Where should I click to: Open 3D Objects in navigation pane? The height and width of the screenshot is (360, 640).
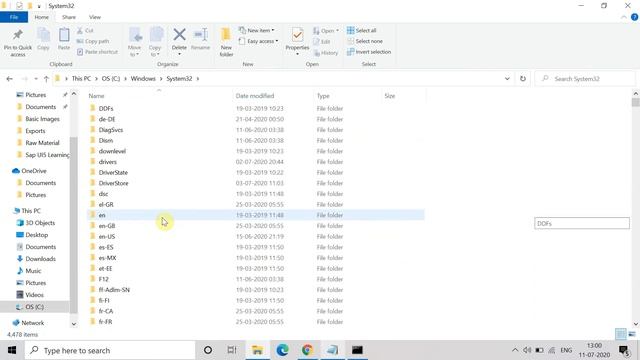pos(40,223)
